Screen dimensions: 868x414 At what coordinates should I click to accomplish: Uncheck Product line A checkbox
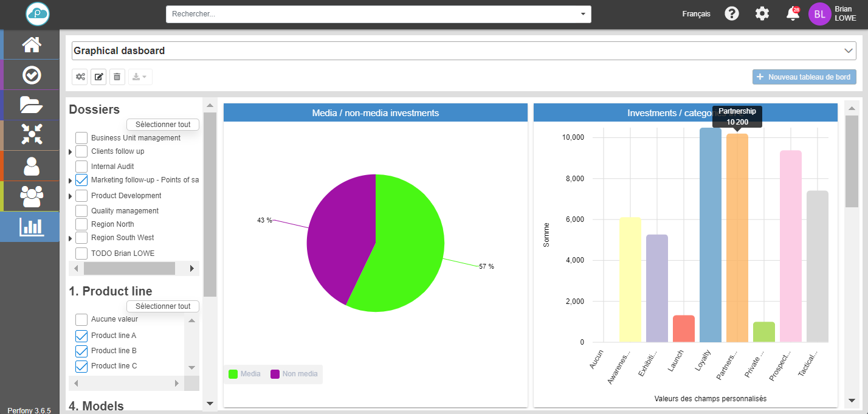click(x=81, y=336)
